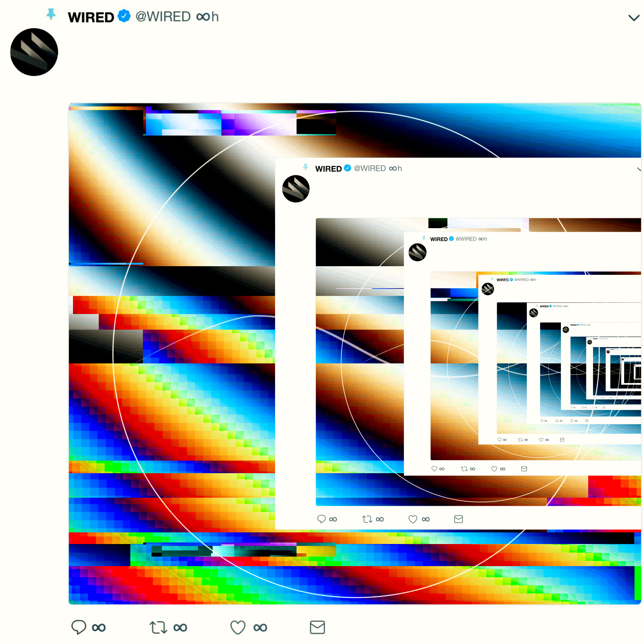Expand the chevron menu of the outermost tweet
Viewport: 644px width, 644px height.
click(x=633, y=18)
